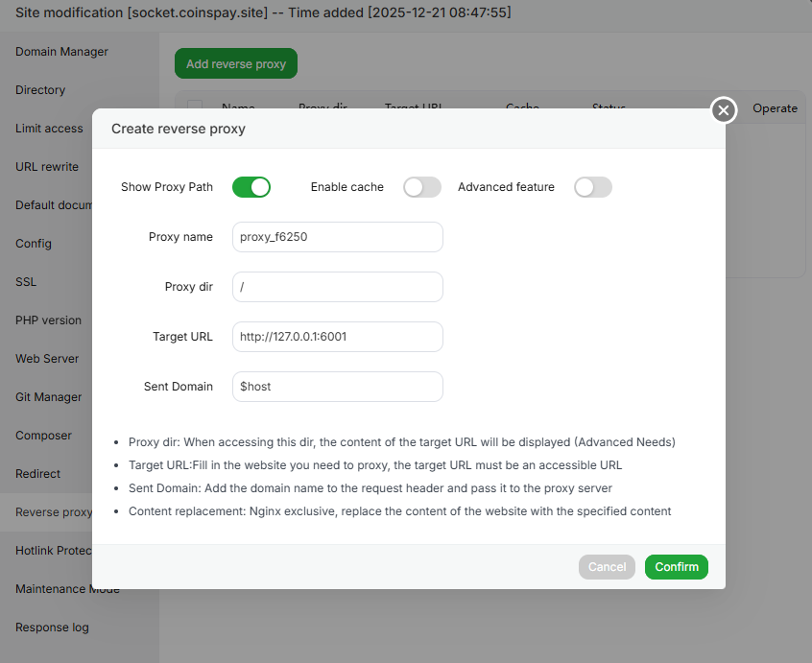The width and height of the screenshot is (812, 663).
Task: Go to the URL rewrite tab
Action: tap(47, 167)
